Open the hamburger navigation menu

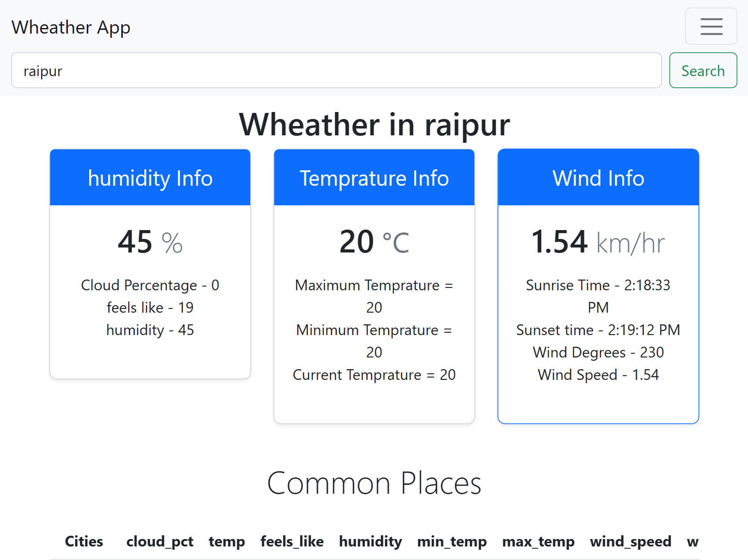point(711,27)
